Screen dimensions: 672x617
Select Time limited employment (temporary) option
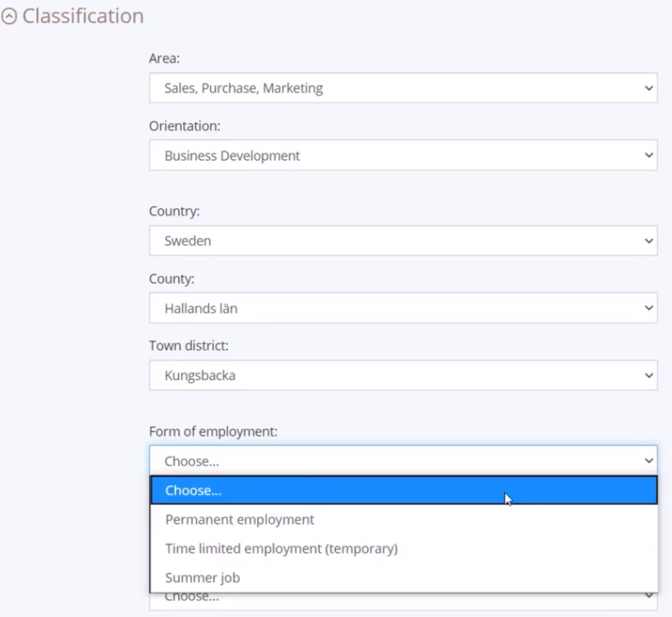pos(403,549)
